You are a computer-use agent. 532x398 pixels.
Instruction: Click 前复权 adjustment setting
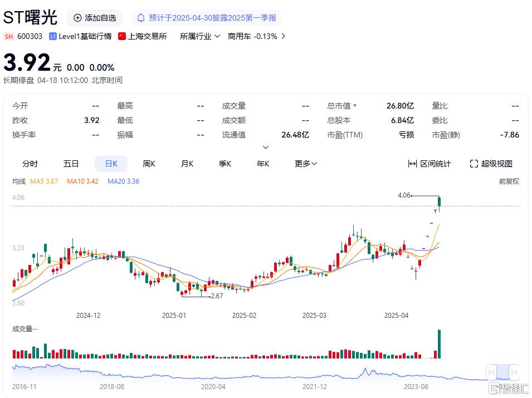pyautogui.click(x=509, y=181)
